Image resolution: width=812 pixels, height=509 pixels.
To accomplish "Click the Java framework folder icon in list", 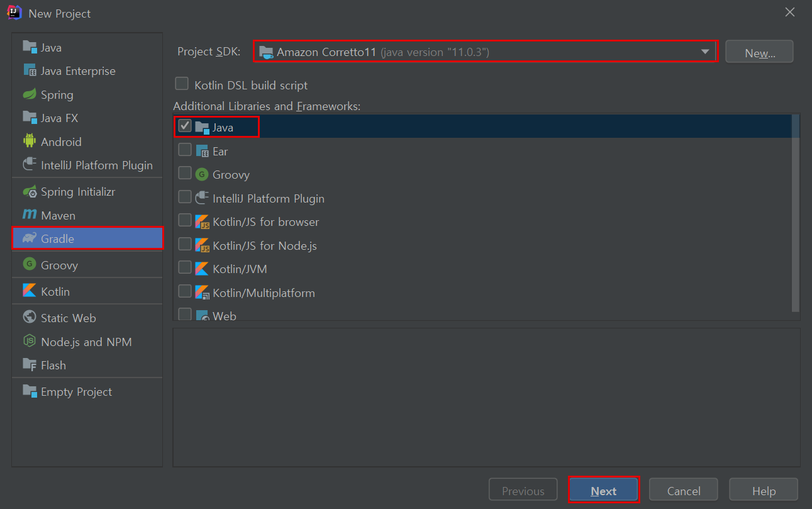I will pyautogui.click(x=202, y=127).
